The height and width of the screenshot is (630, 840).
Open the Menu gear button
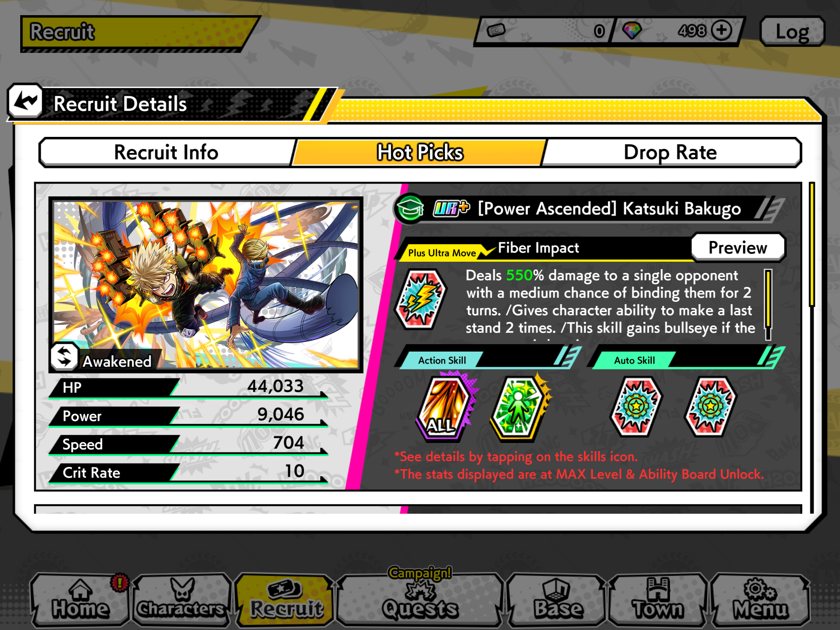760,600
